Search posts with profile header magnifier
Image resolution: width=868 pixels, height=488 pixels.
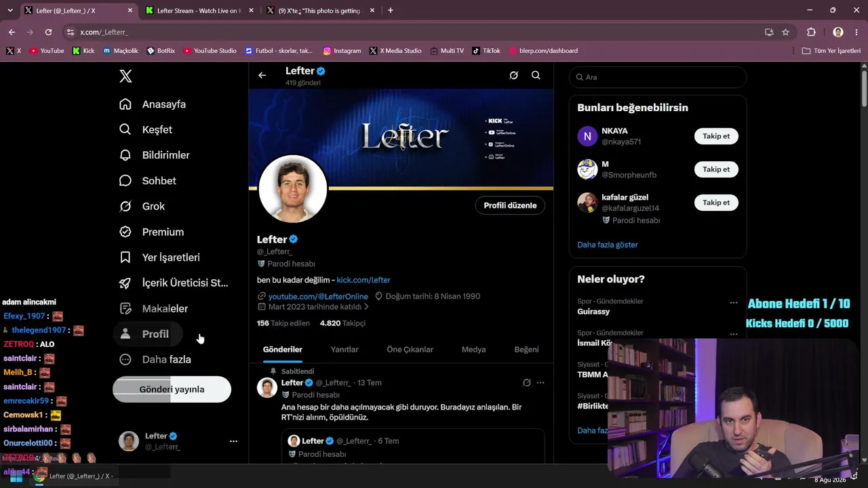(536, 75)
